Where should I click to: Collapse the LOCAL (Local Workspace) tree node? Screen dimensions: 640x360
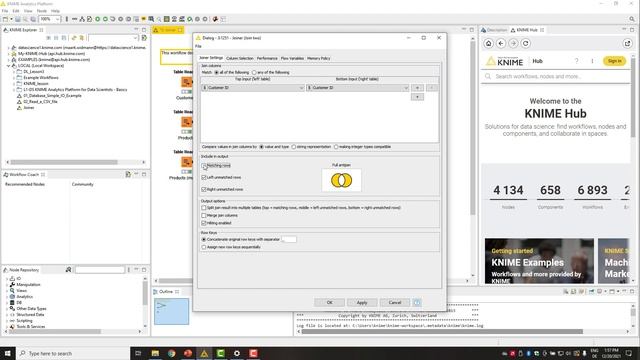(x=8, y=66)
